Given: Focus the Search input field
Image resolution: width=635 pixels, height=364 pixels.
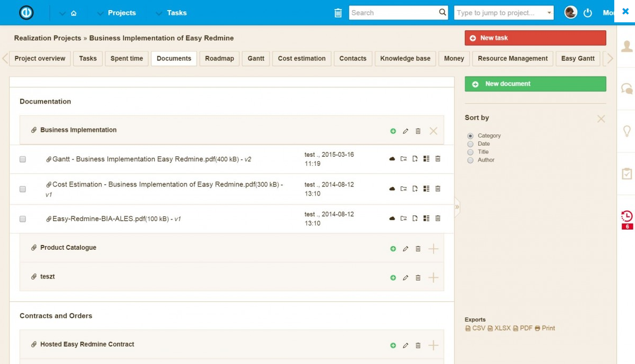Looking at the screenshot, I should (x=394, y=13).
